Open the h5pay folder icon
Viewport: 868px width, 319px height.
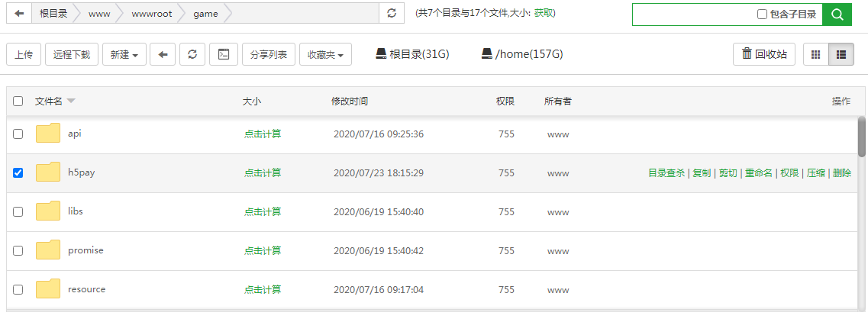(x=48, y=172)
